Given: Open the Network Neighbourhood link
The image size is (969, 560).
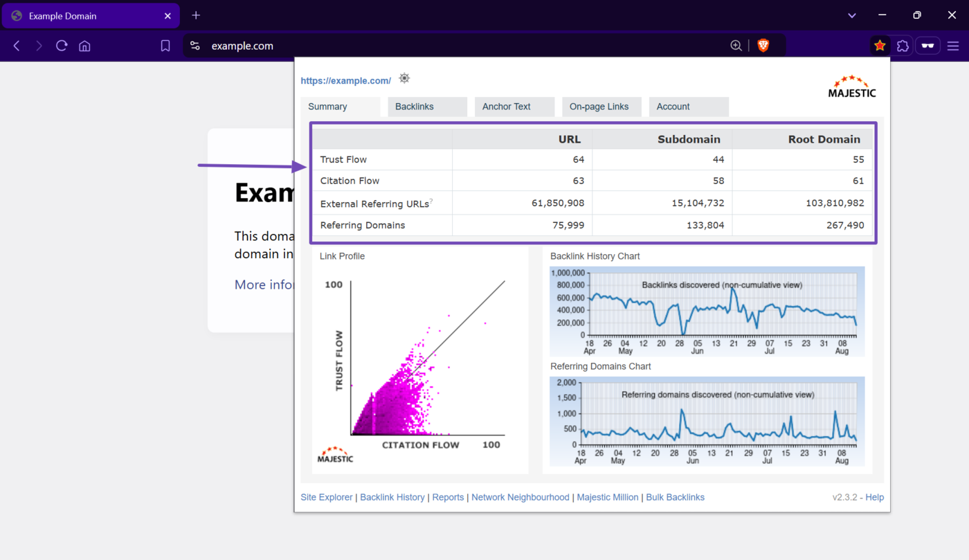Looking at the screenshot, I should tap(520, 497).
